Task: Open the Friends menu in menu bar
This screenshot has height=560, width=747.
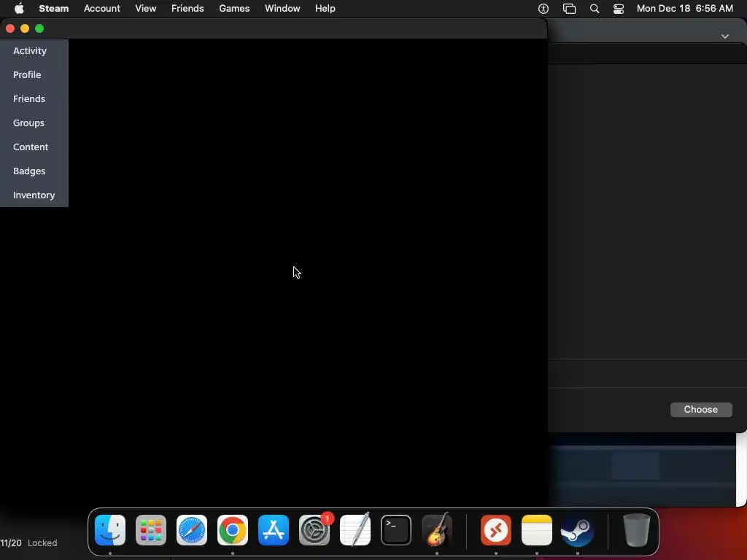Action: point(187,9)
